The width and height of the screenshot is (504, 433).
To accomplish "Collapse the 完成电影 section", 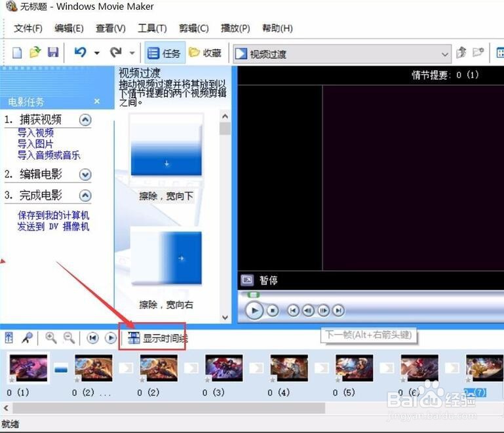I will [x=85, y=196].
